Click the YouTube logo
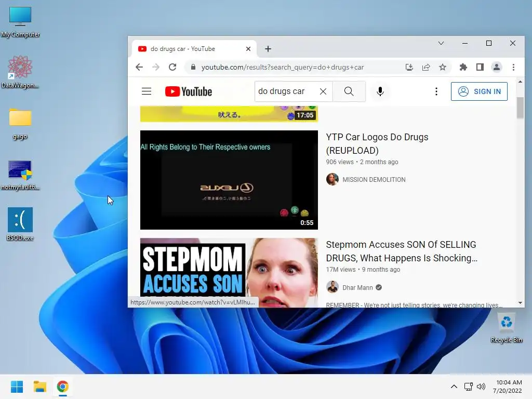The image size is (532, 399). tap(188, 91)
